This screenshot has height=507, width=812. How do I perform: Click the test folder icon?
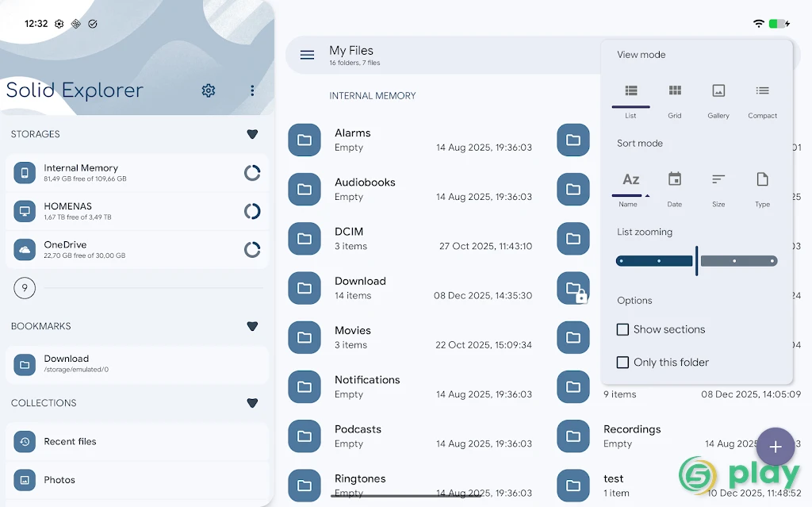click(x=573, y=486)
